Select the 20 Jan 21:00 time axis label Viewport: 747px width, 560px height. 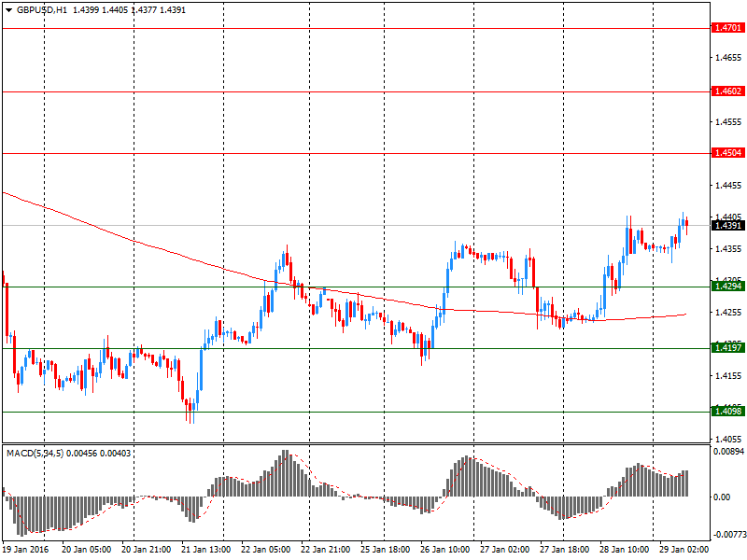pos(147,550)
